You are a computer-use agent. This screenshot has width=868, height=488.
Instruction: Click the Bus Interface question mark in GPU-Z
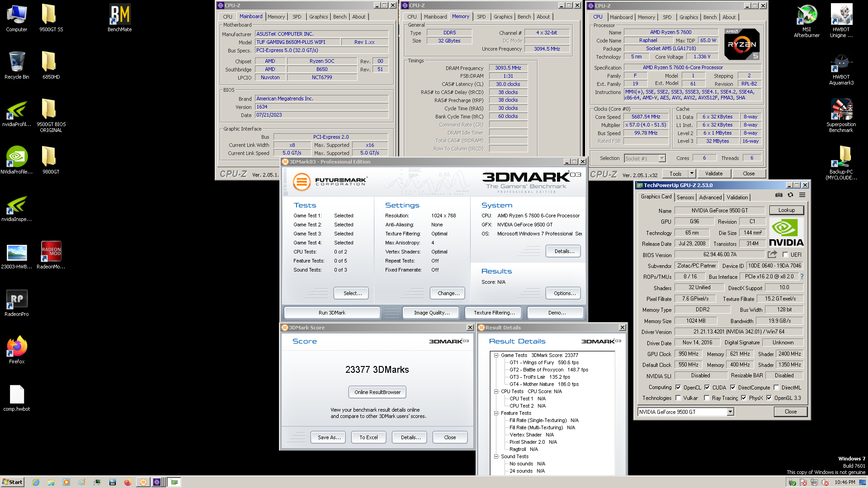click(802, 277)
